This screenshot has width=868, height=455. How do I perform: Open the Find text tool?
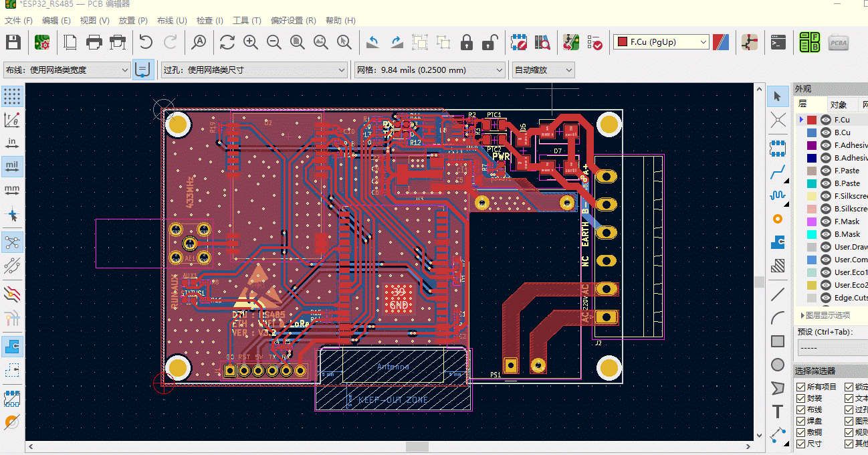199,43
